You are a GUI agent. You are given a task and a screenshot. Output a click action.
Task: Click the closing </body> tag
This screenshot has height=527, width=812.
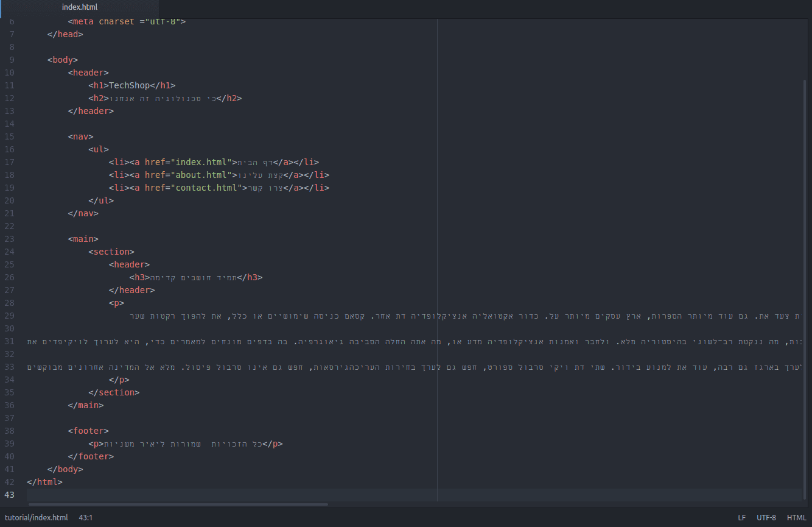65,469
